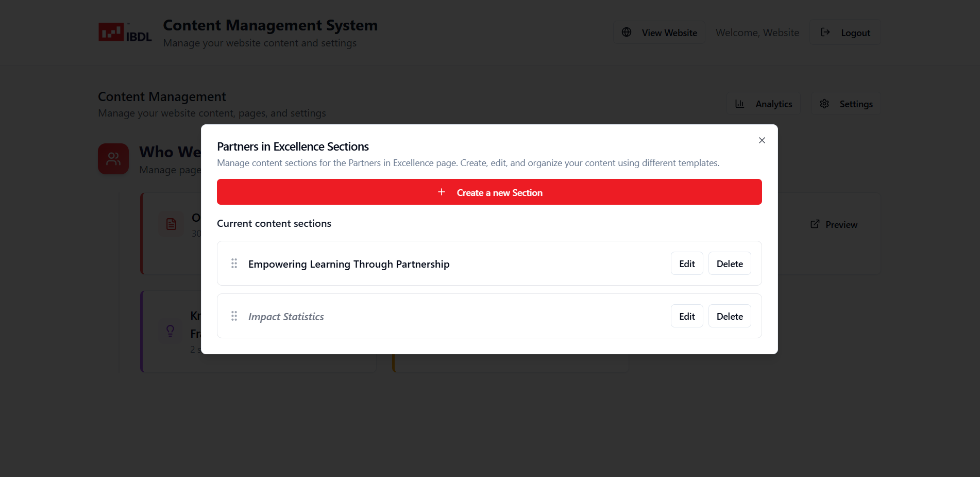The height and width of the screenshot is (477, 980).
Task: Click the plus icon on Create button
Action: [442, 192]
